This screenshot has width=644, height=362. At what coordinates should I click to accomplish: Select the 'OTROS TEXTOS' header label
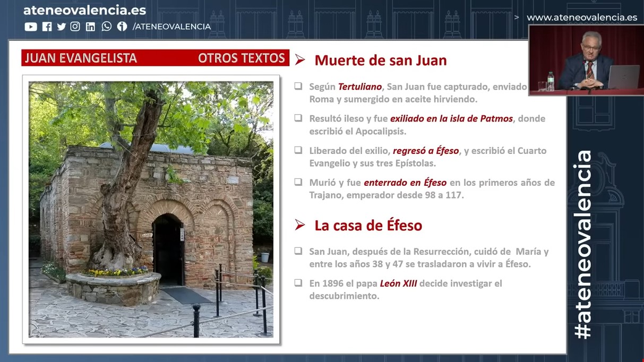coord(242,58)
